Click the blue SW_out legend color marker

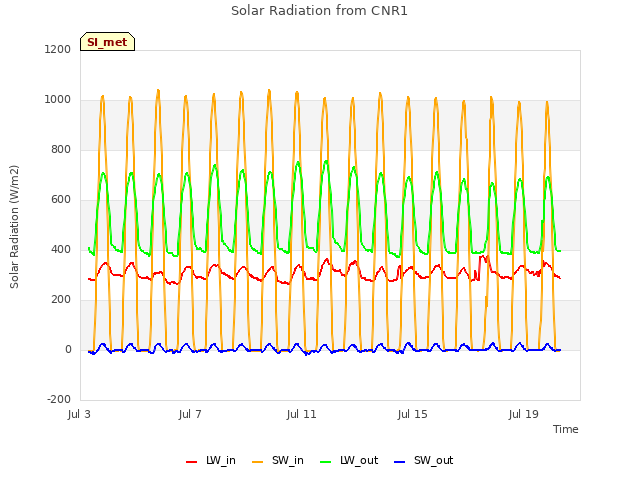tap(400, 462)
